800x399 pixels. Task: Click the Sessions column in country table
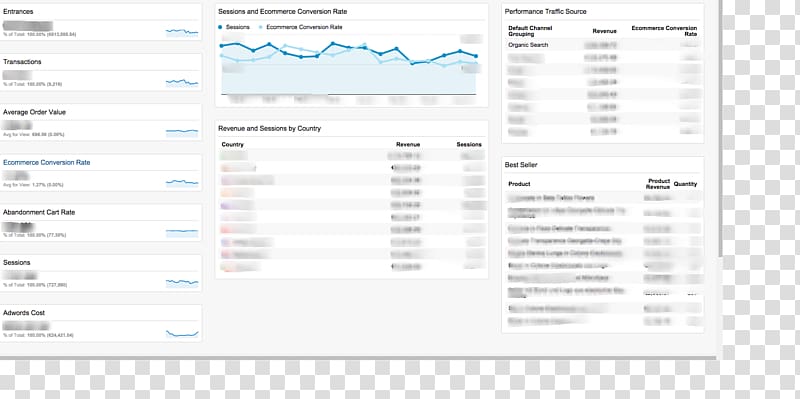point(469,144)
